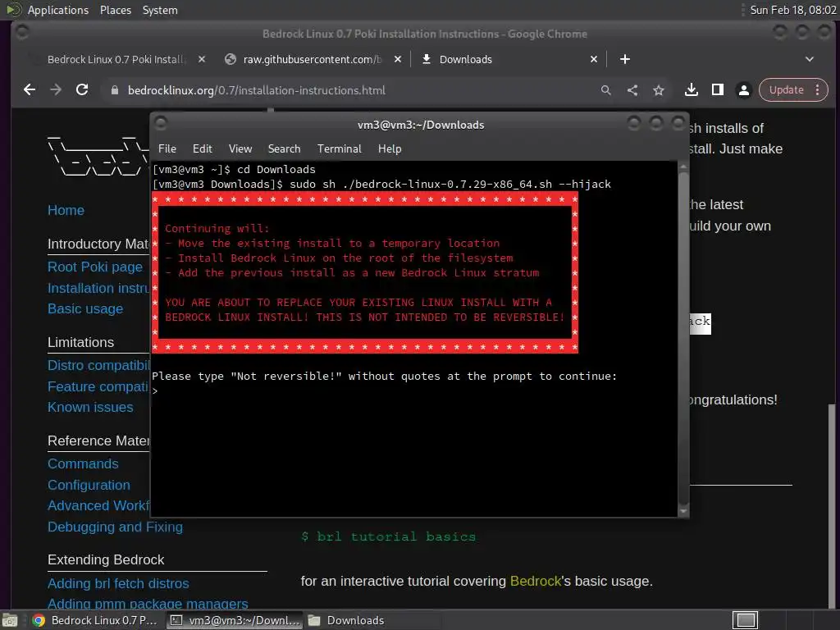This screenshot has height=630, width=840.
Task: Open Root Poki page link
Action: click(95, 267)
